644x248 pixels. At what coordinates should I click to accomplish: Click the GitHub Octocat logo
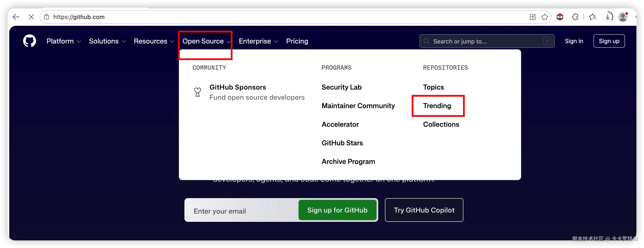pos(30,41)
